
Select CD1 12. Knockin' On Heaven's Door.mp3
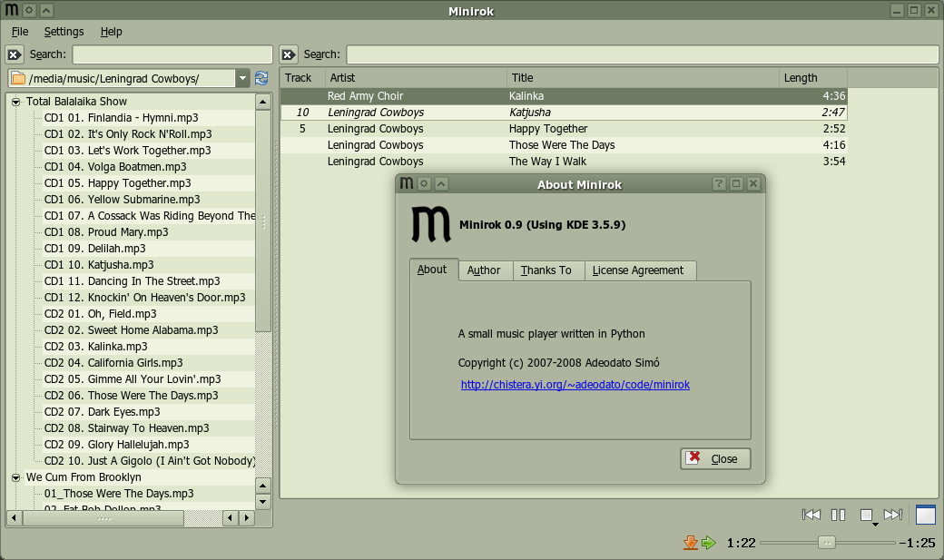145,298
